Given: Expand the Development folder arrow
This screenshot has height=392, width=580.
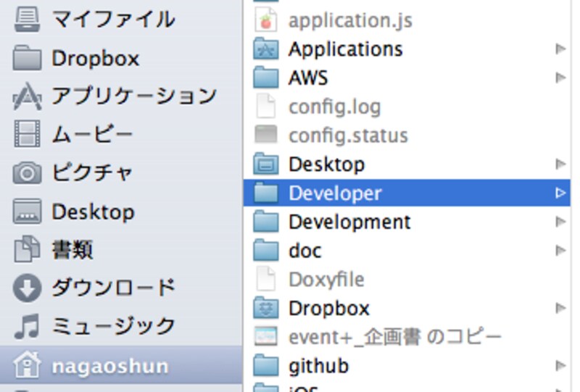Looking at the screenshot, I should coord(560,222).
